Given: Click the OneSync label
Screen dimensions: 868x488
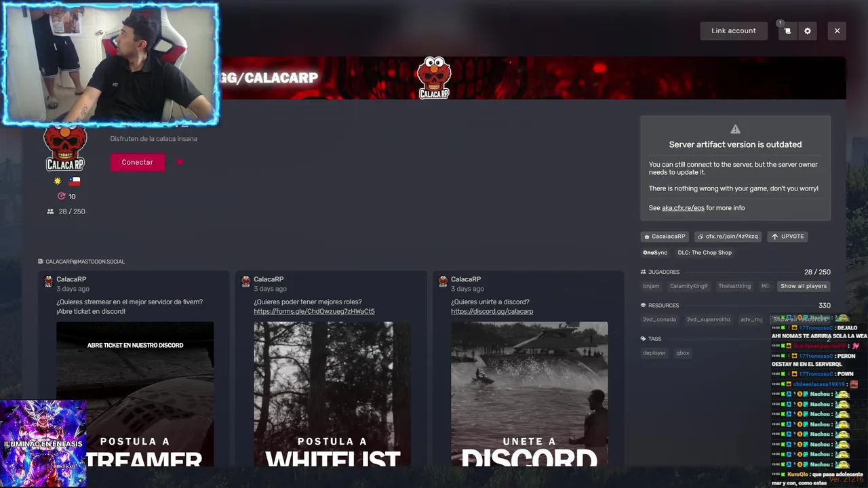Looking at the screenshot, I should [x=655, y=253].
